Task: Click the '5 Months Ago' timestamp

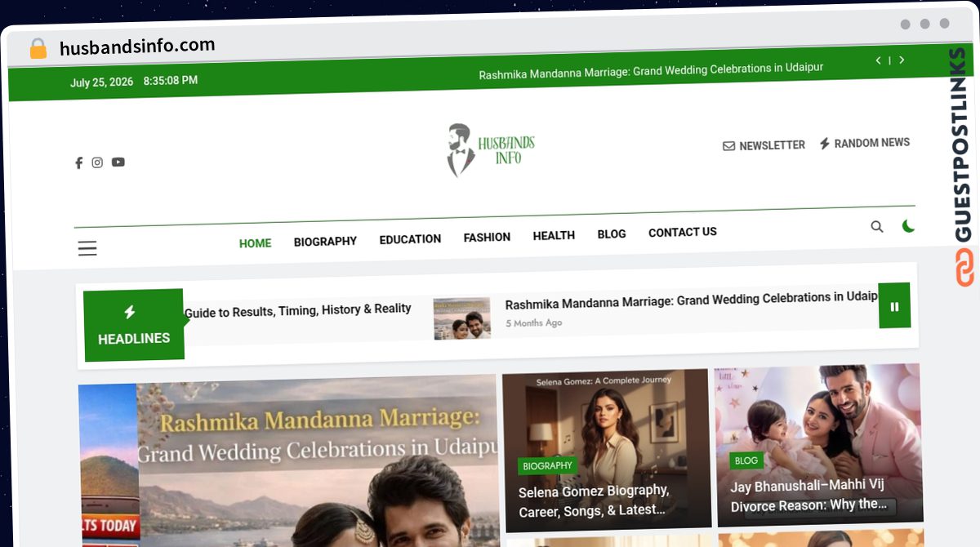Action: pyautogui.click(x=534, y=323)
